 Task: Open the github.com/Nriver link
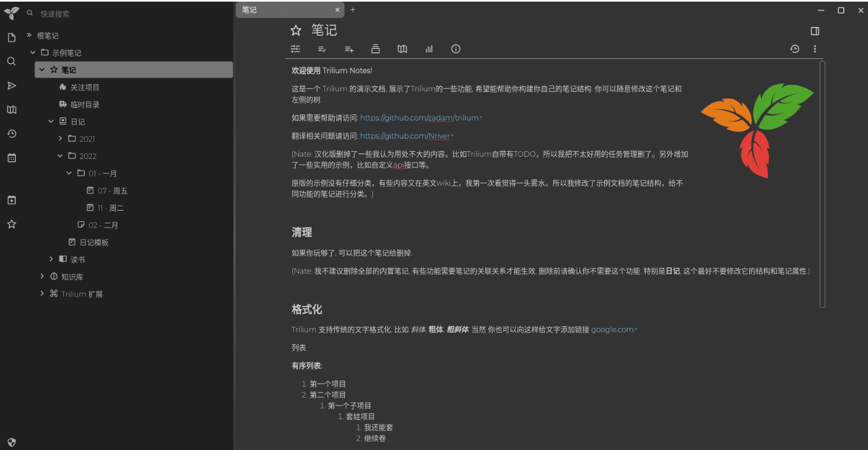tap(407, 136)
